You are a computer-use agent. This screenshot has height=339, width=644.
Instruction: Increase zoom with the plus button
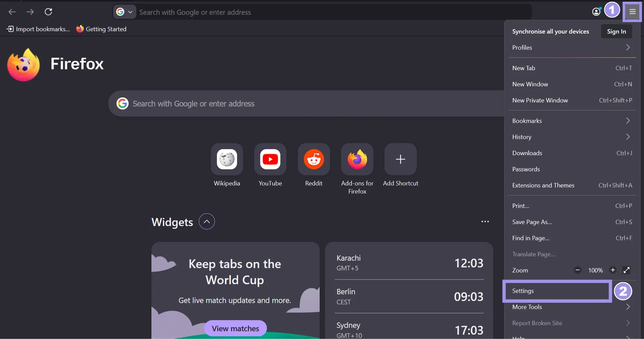click(x=613, y=270)
